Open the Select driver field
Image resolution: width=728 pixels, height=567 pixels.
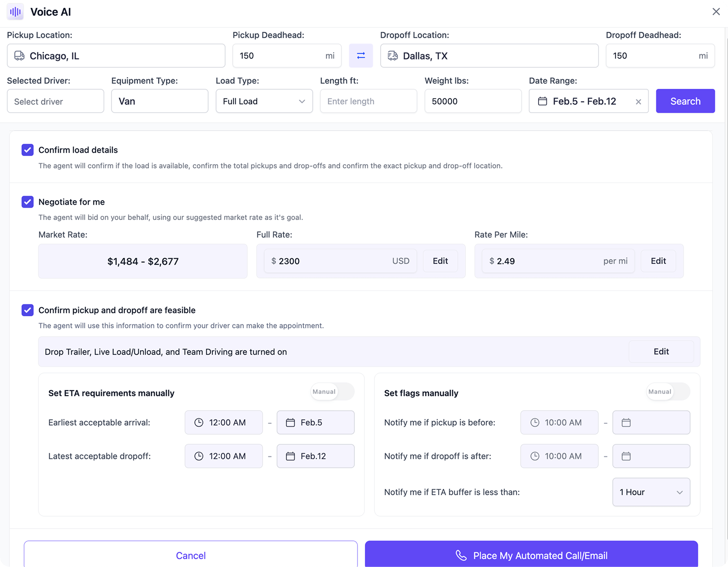tap(55, 101)
